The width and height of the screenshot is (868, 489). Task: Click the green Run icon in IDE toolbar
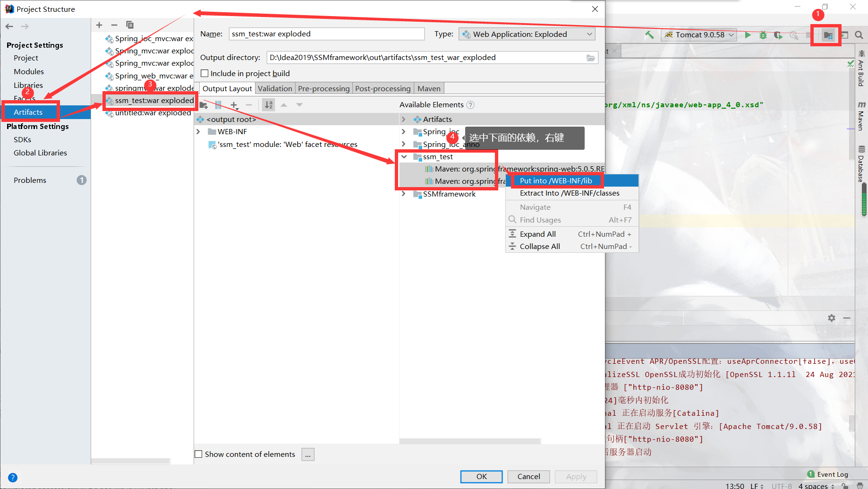coord(748,35)
